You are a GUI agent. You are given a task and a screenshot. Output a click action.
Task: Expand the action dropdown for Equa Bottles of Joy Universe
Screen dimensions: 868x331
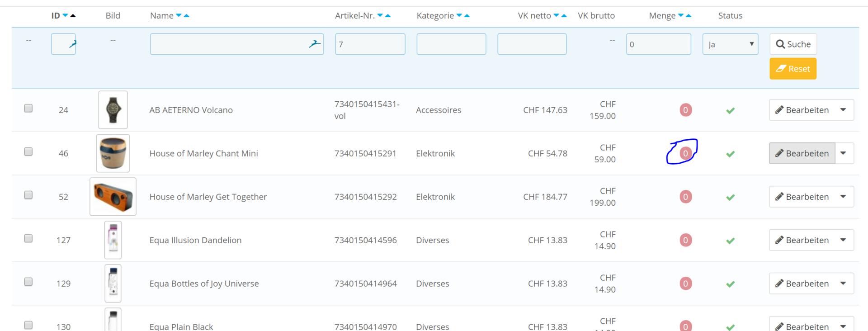pos(844,284)
